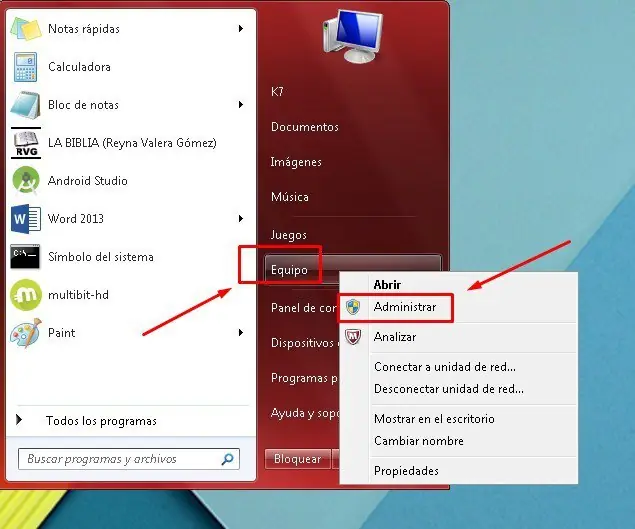
Task: Launch the Calculadora icon
Action: click(x=26, y=67)
